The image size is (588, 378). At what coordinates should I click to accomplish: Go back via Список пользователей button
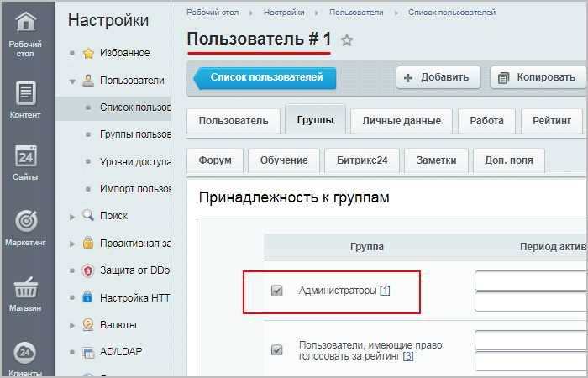pos(265,78)
